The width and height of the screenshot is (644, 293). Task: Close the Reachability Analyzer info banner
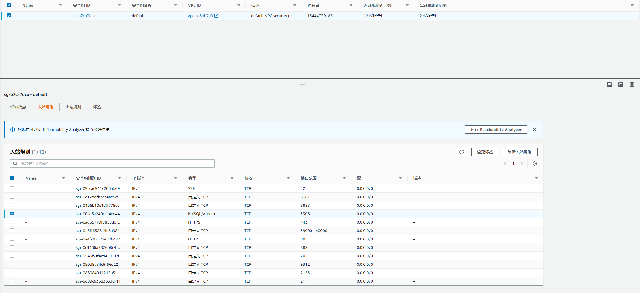534,130
